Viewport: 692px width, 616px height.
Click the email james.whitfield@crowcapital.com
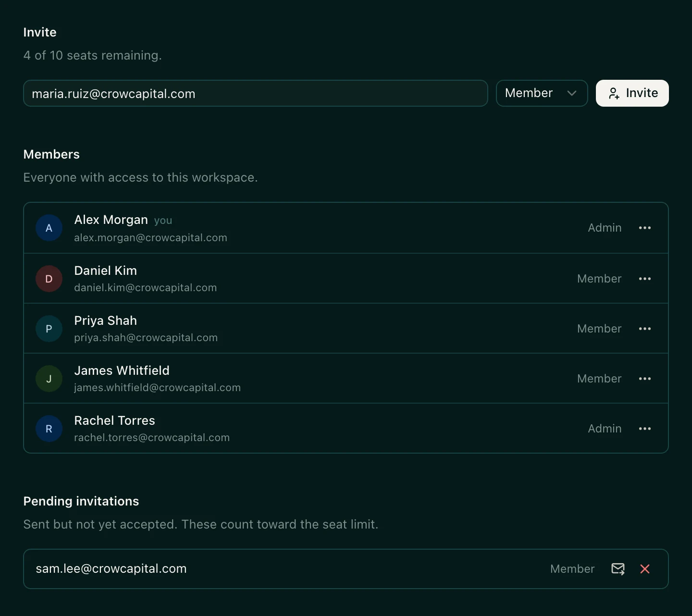tap(158, 388)
